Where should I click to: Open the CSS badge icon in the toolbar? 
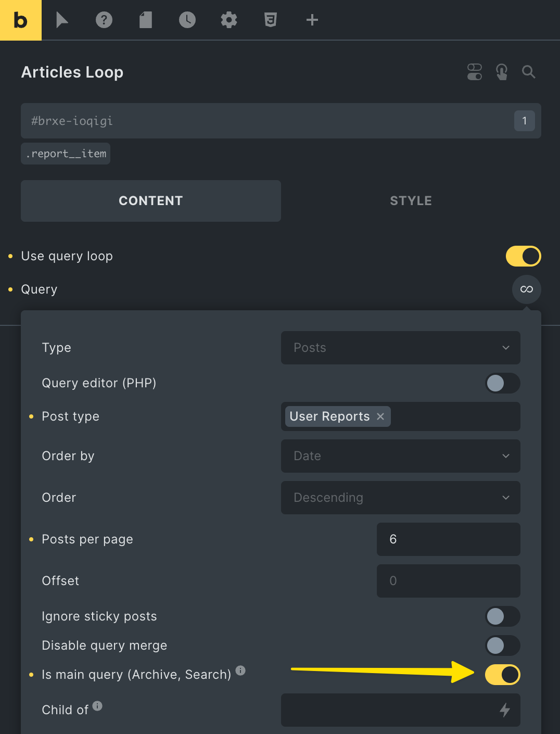coord(270,20)
